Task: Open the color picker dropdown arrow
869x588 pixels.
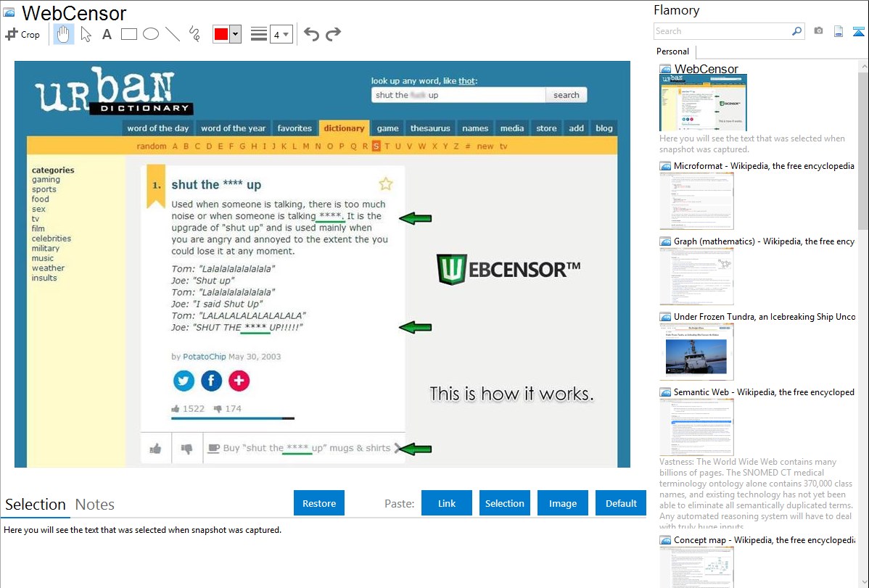Action: [235, 34]
